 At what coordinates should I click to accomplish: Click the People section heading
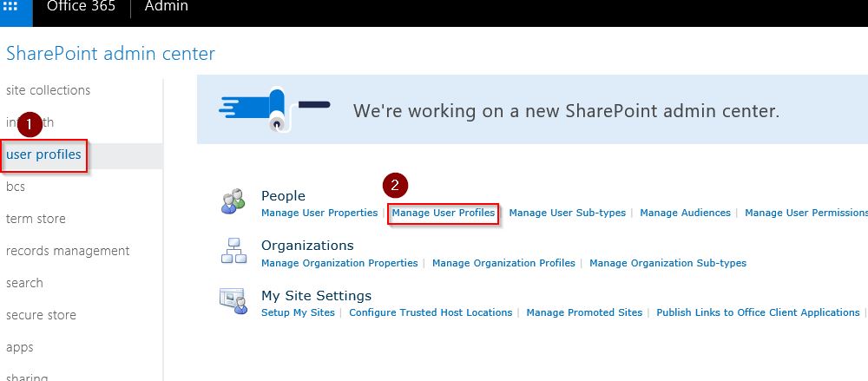click(x=283, y=196)
